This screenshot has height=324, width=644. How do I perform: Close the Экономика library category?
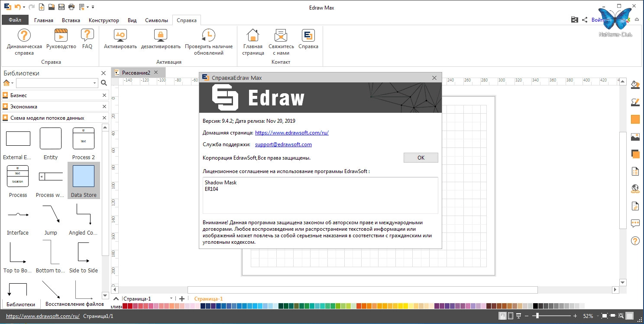[104, 107]
